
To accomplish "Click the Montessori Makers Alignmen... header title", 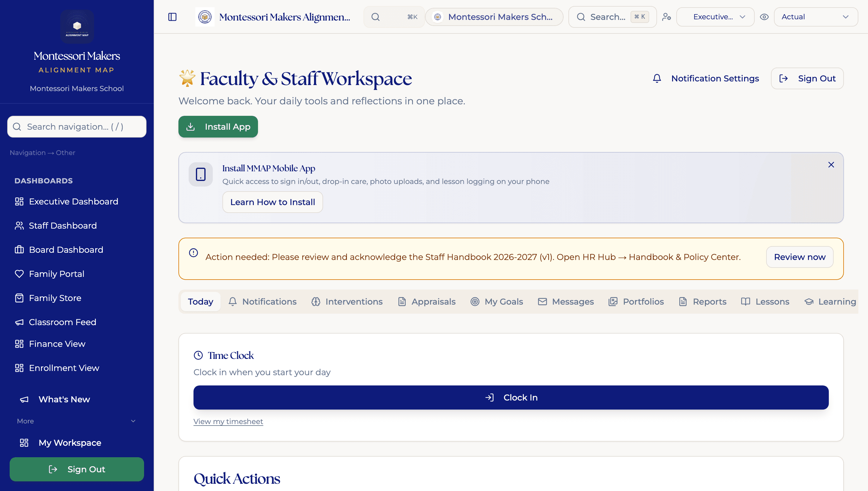I will (285, 17).
